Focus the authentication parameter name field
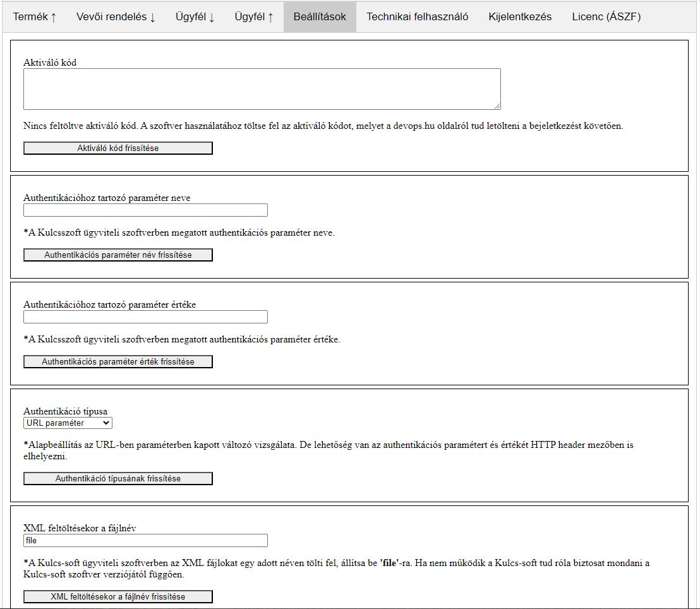The width and height of the screenshot is (700, 609). click(x=145, y=210)
